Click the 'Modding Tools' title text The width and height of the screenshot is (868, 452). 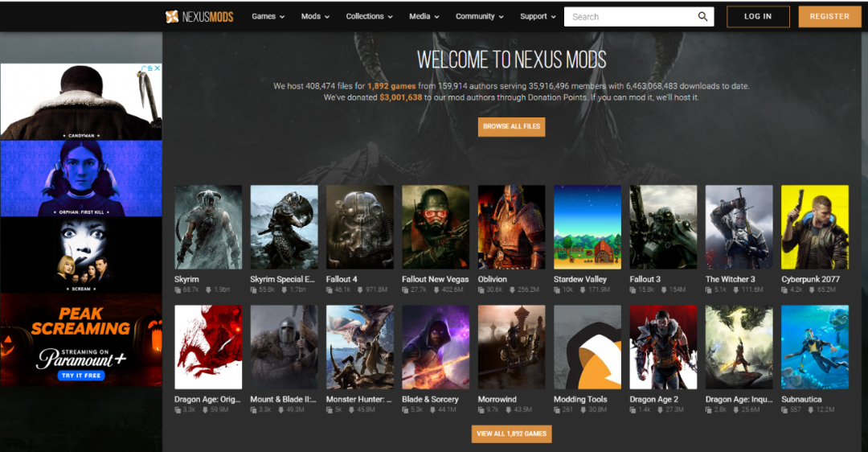point(580,400)
